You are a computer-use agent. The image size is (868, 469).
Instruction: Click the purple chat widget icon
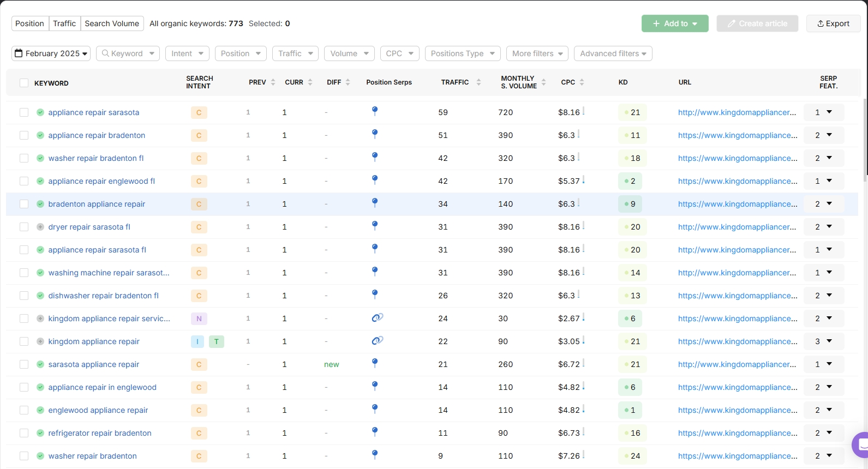pos(861,444)
